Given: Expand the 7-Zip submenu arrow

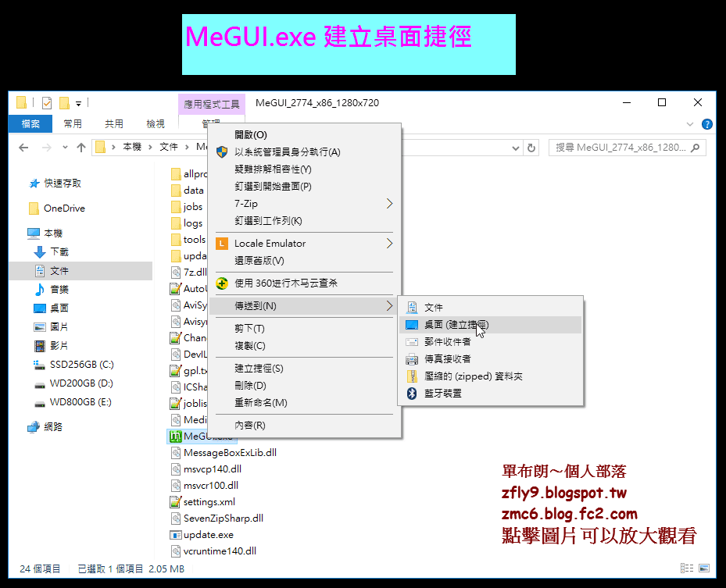Looking at the screenshot, I should click(389, 204).
